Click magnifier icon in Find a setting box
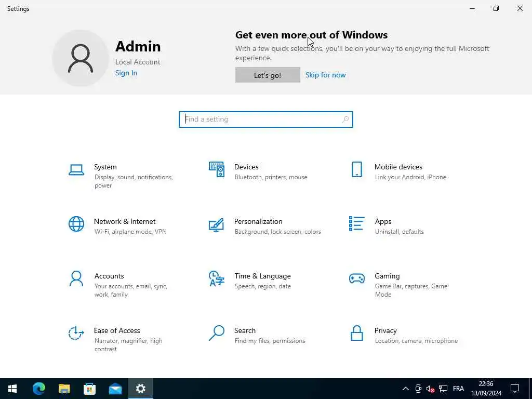The height and width of the screenshot is (399, 532). [x=345, y=119]
